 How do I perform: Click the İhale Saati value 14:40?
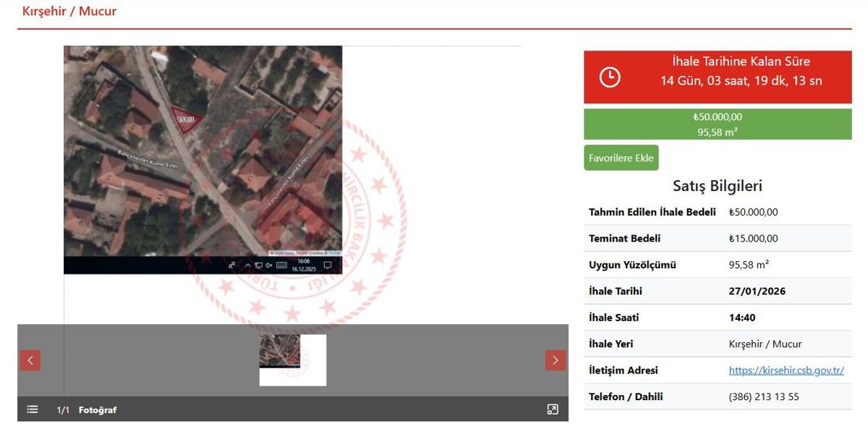click(x=742, y=318)
